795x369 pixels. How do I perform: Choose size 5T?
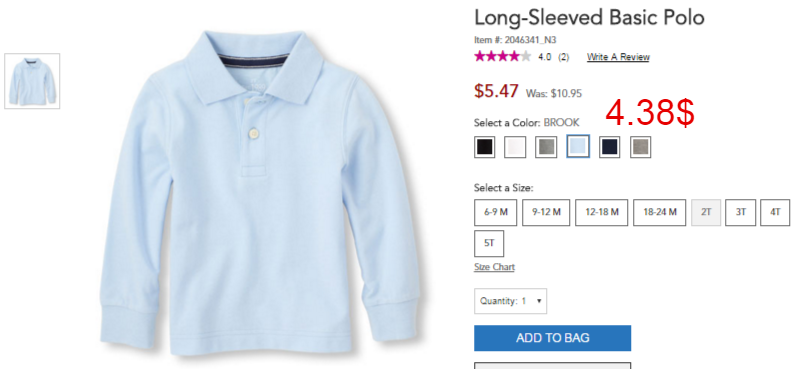click(x=489, y=243)
